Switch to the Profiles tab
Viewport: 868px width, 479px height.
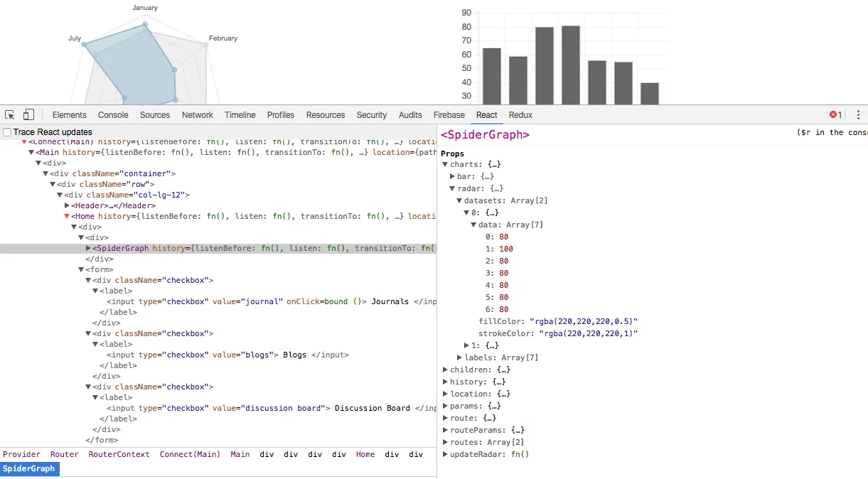click(281, 115)
